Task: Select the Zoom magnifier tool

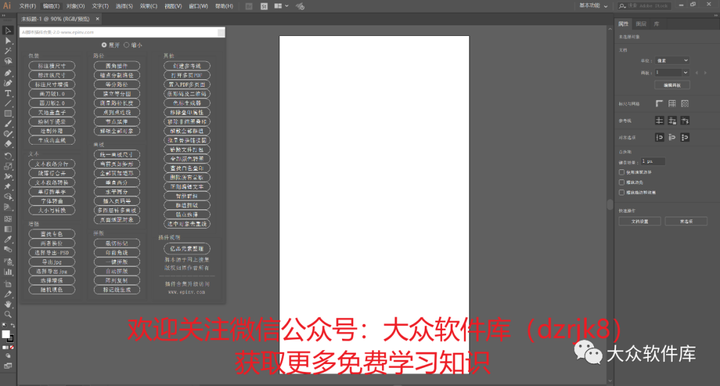Action: click(x=8, y=314)
